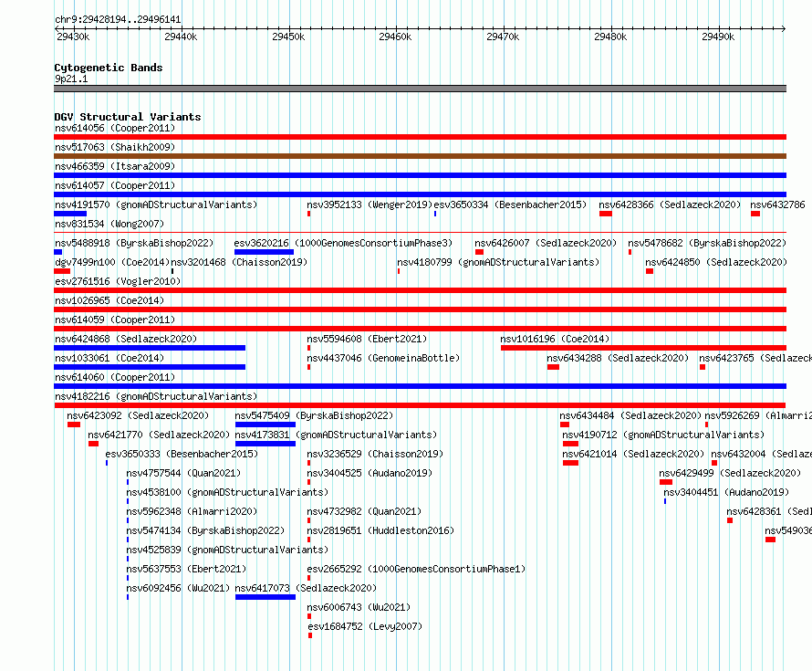The image size is (812, 671).
Task: Click nsv5474134 (ByrskaBishop2022) label
Action: (x=205, y=530)
